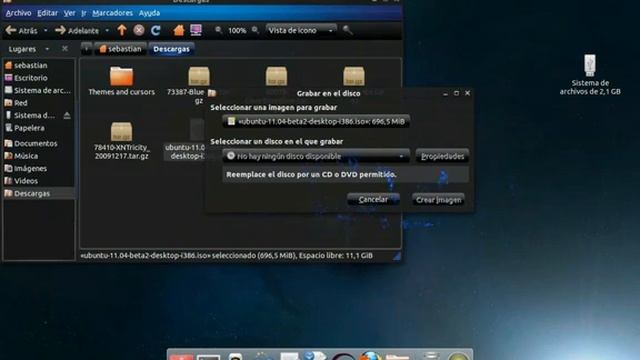Image resolution: width=640 pixels, height=360 pixels.
Task: Click the Crear imagen button
Action: click(438, 200)
